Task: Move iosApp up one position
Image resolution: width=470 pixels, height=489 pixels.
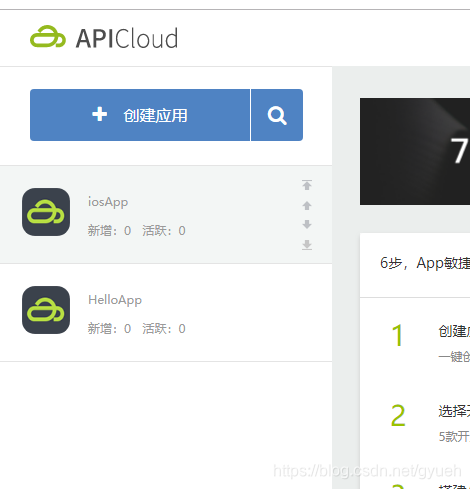Action: click(x=307, y=205)
